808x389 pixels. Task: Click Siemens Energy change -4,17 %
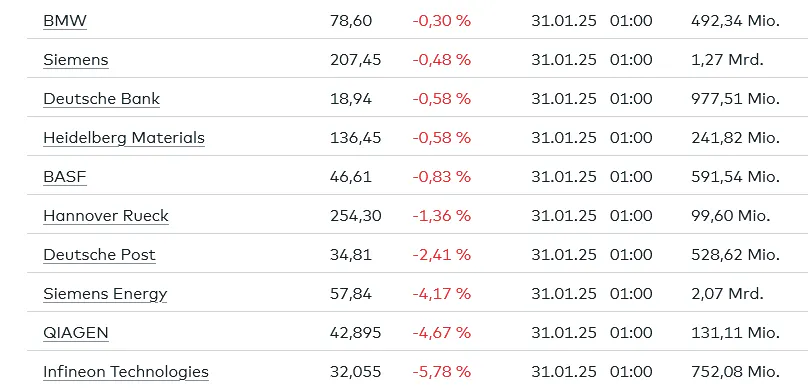click(x=442, y=294)
